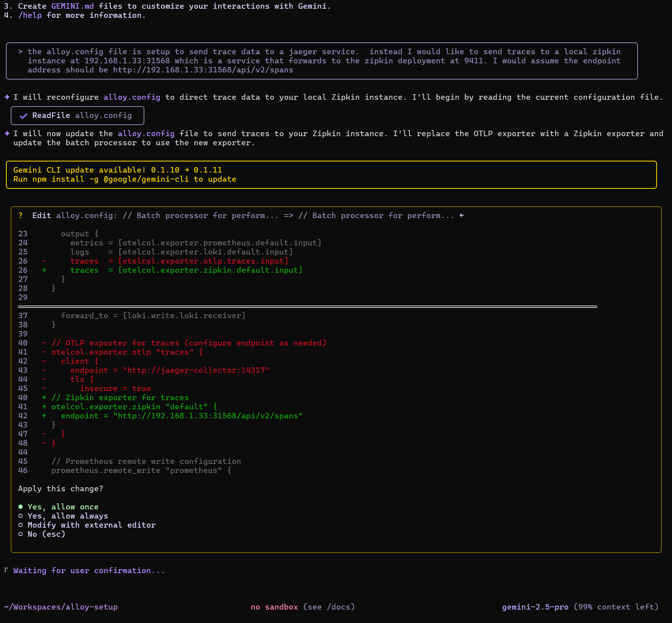Viewport: 672px width, 623px height.
Task: Click the ReadFile checkmark icon
Action: coord(23,116)
